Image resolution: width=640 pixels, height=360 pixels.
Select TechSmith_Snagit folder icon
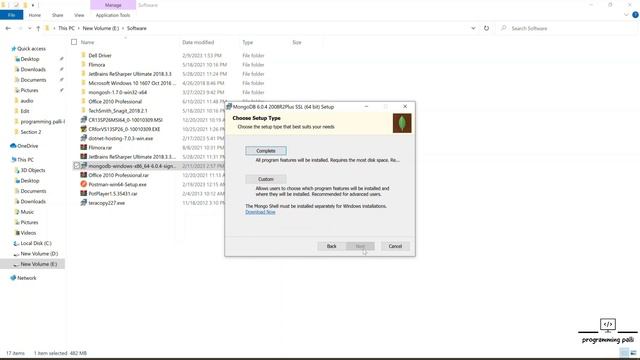coord(84,110)
